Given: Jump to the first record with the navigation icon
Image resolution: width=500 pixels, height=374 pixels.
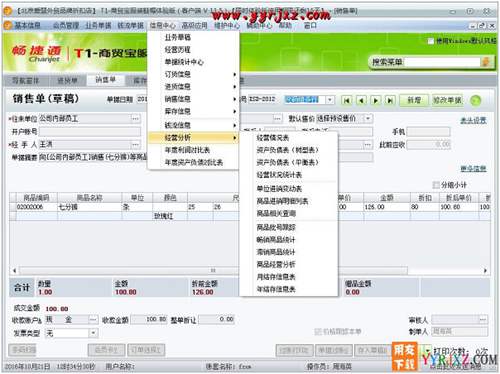Looking at the screenshot, I should (347, 100).
